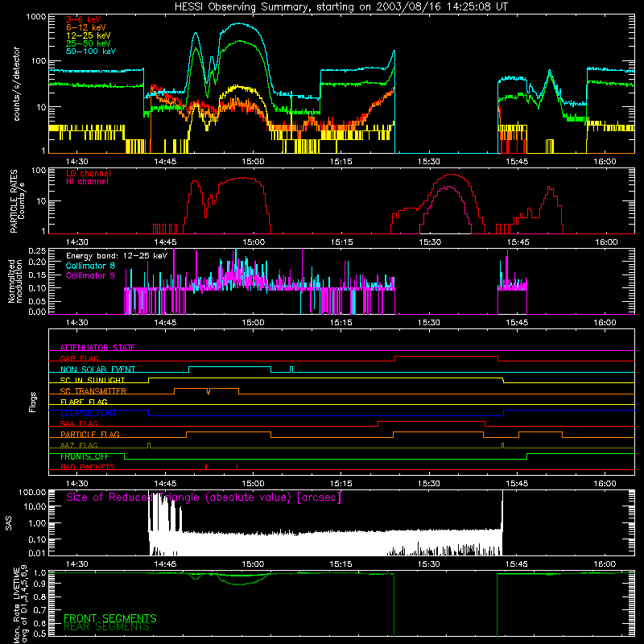The width and height of the screenshot is (644, 644).
Task: Click the 100.00 tick on SAS axis
Action: pos(32,493)
